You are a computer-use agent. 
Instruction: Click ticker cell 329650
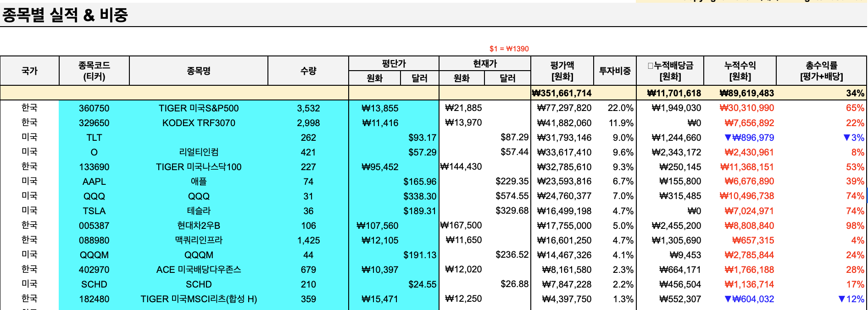pyautogui.click(x=94, y=123)
